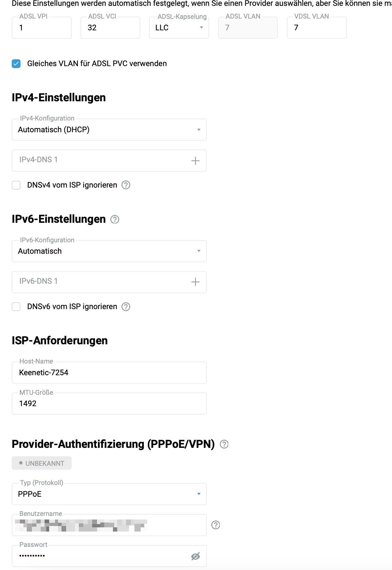Click the plus icon in IPv6-DNS 1 field
This screenshot has width=392, height=570.
coord(195,282)
